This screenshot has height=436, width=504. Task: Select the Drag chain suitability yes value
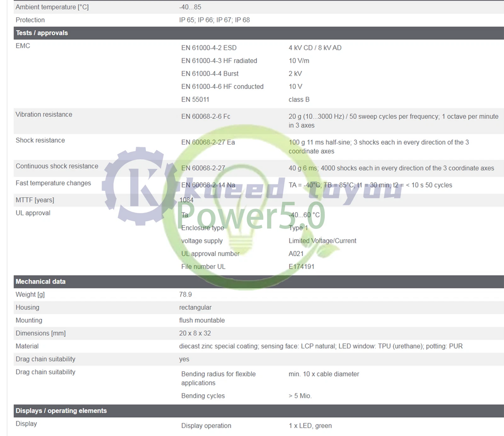(184, 359)
